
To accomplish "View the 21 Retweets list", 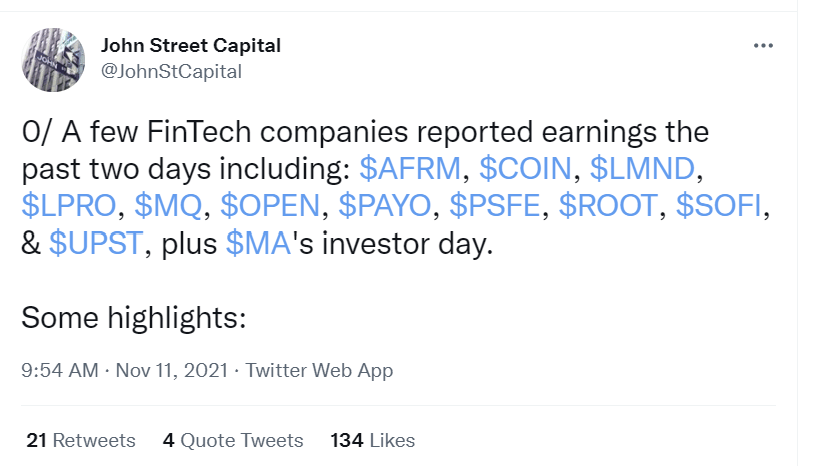I will pyautogui.click(x=79, y=440).
